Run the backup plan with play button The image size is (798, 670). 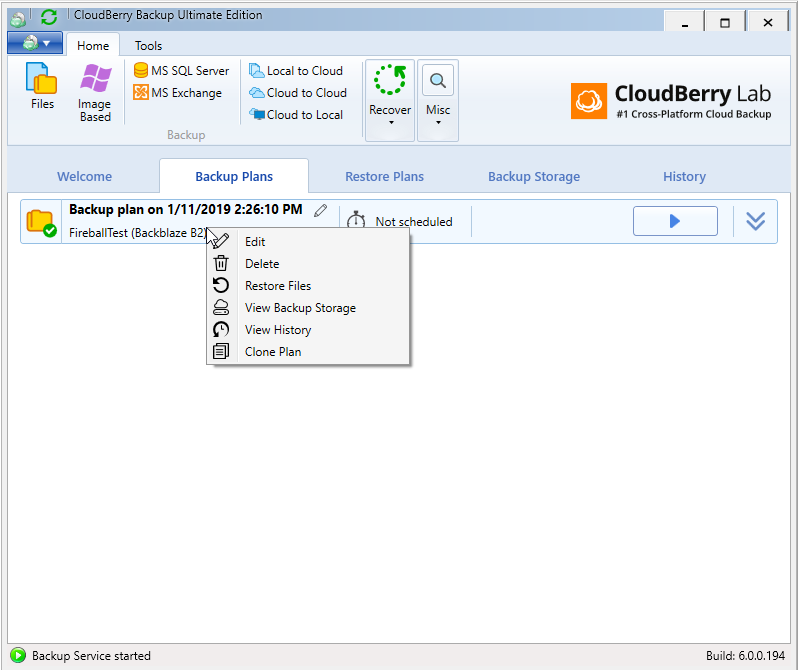pos(675,221)
